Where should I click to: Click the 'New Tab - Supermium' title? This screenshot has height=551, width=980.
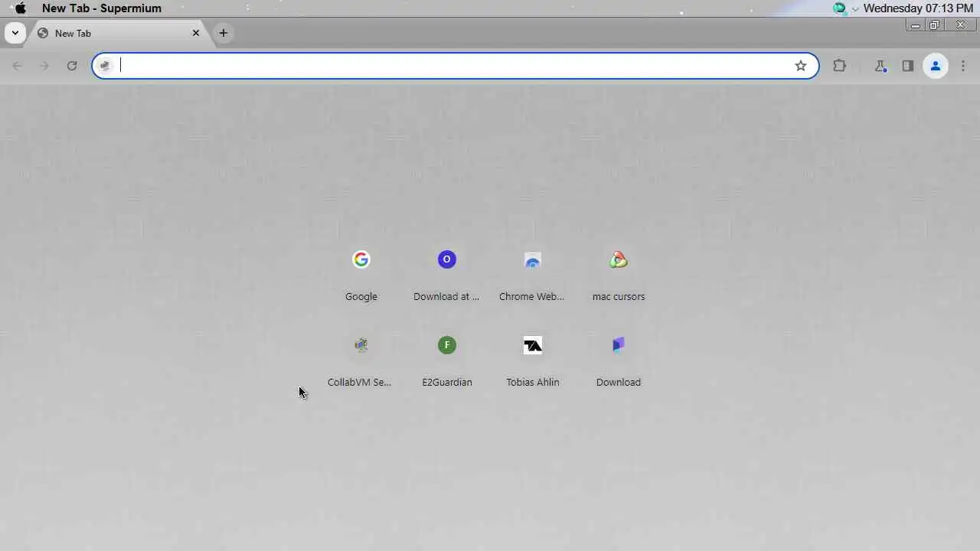[102, 8]
